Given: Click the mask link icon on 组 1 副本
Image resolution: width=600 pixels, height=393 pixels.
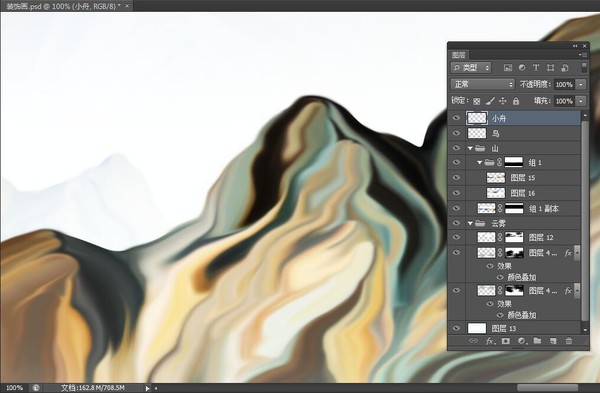Looking at the screenshot, I should tap(500, 209).
